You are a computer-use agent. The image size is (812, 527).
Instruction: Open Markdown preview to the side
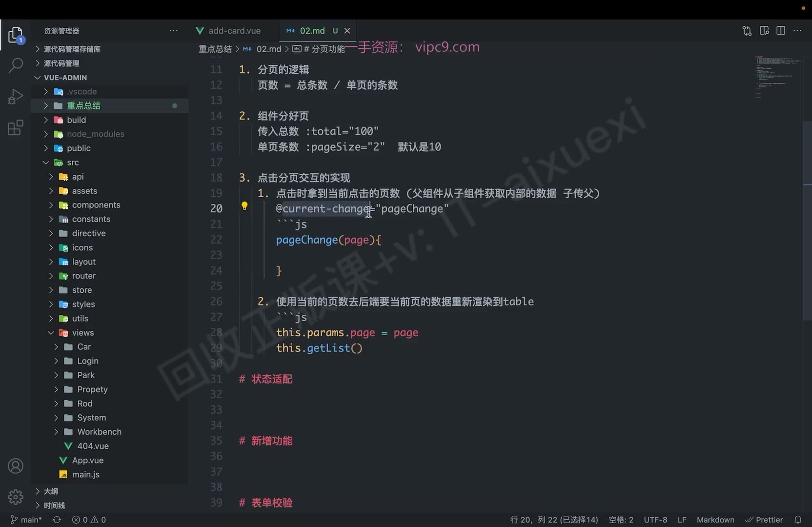[x=764, y=31]
